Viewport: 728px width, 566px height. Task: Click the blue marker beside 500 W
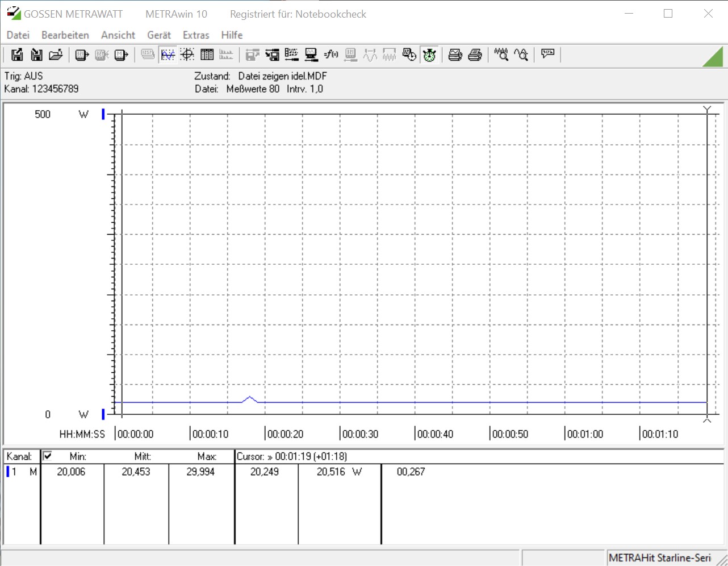103,114
